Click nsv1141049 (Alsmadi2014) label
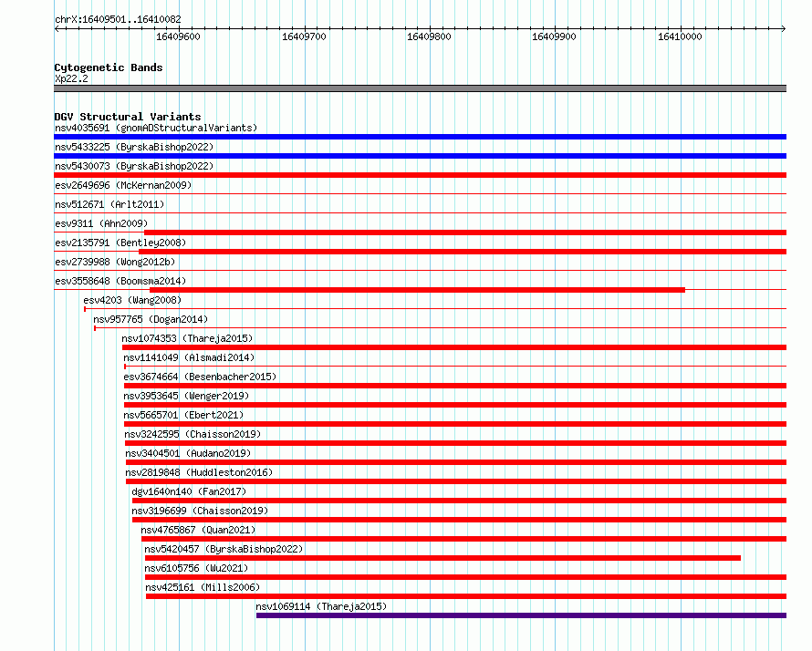 pos(189,357)
